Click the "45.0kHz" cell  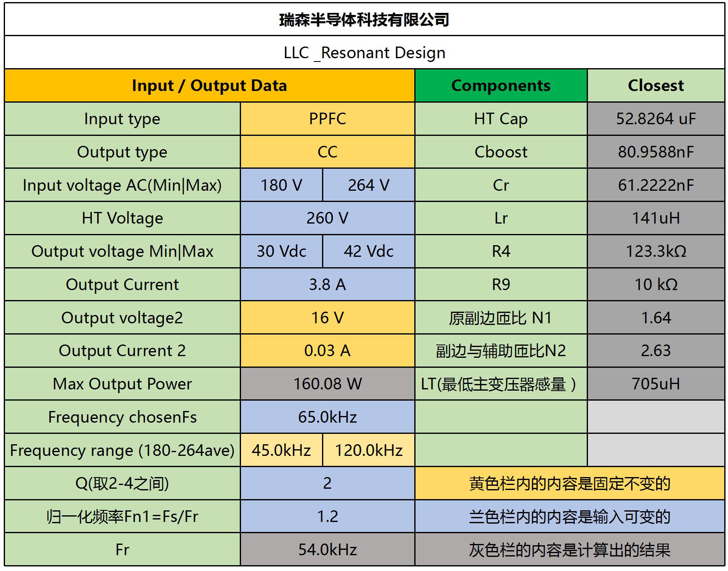(x=281, y=450)
